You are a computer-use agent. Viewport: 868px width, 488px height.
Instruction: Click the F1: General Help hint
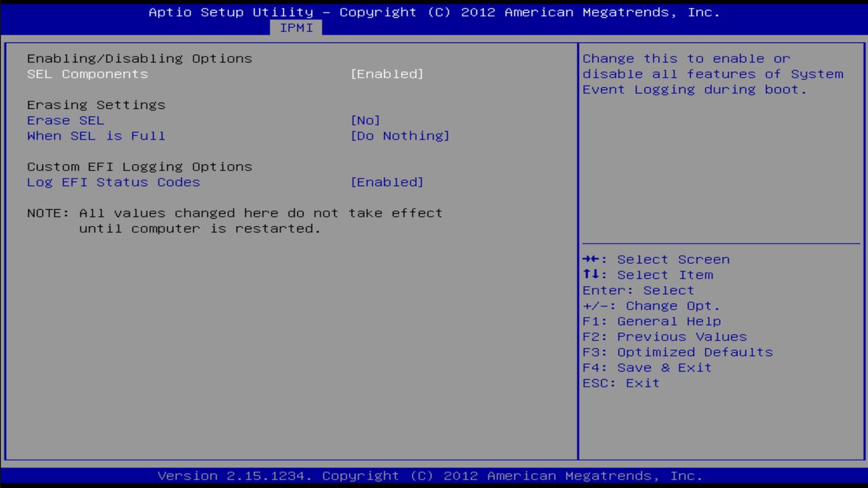coord(652,321)
